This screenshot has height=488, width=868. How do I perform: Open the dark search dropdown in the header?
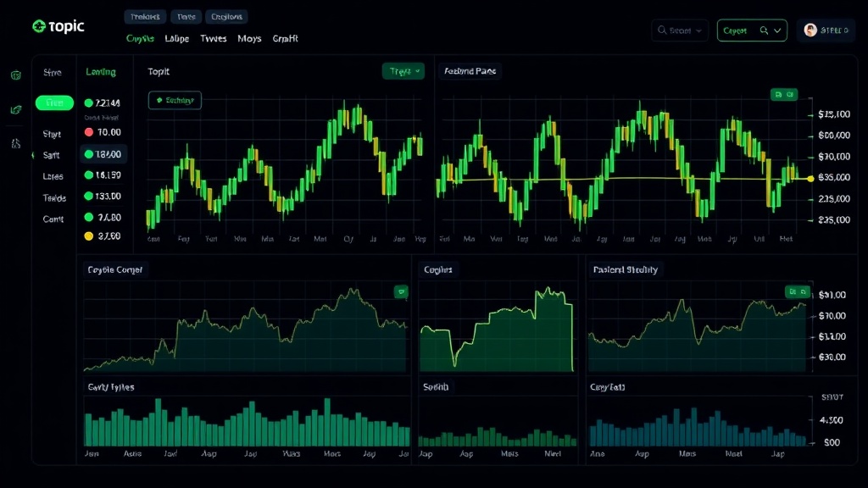(x=680, y=30)
